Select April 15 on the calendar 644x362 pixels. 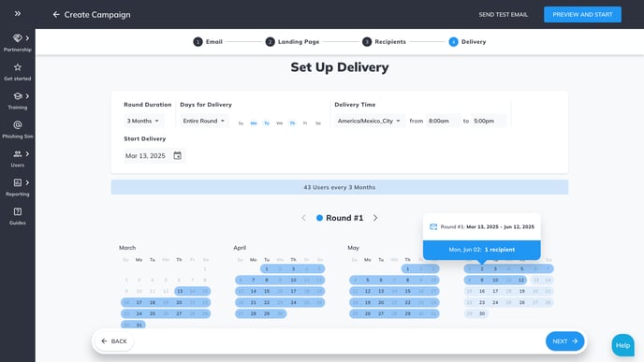(267, 292)
